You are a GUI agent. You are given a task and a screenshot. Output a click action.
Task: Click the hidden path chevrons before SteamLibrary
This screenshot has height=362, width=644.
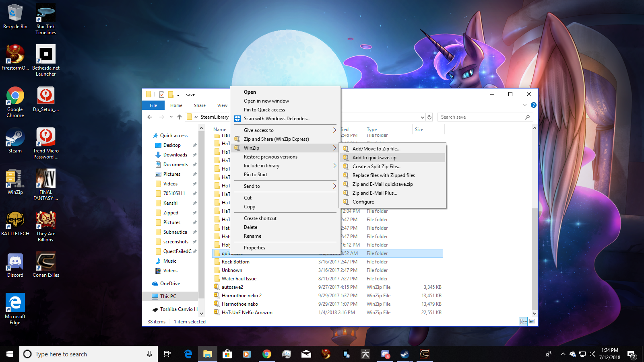[196, 117]
